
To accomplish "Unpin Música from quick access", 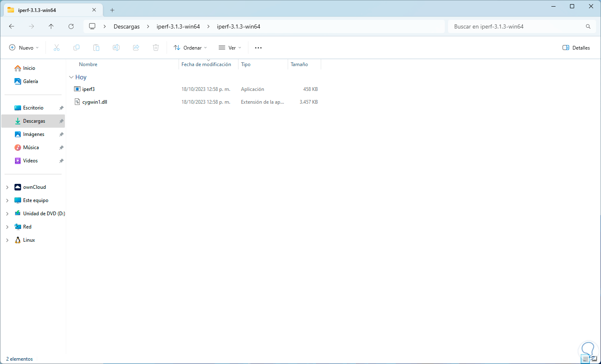I will [x=61, y=148].
